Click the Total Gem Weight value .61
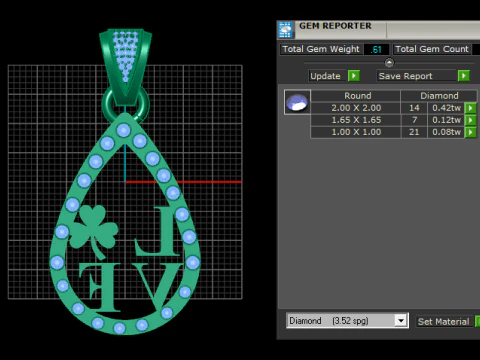 [x=376, y=49]
